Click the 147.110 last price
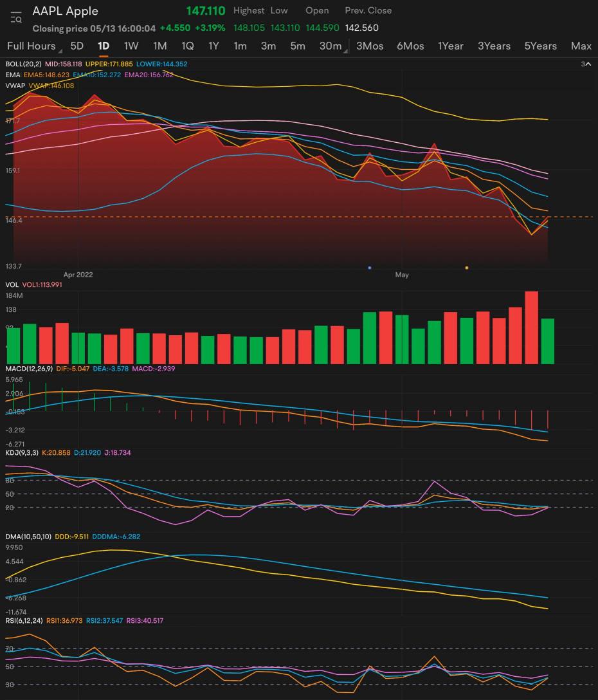This screenshot has height=700, width=598. click(206, 11)
